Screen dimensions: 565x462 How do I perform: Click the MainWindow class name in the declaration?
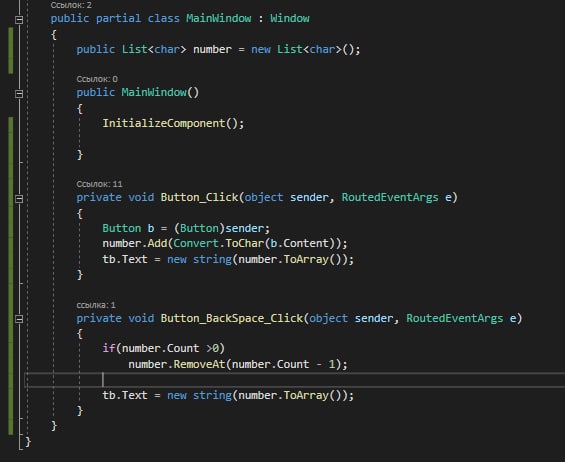[219, 18]
